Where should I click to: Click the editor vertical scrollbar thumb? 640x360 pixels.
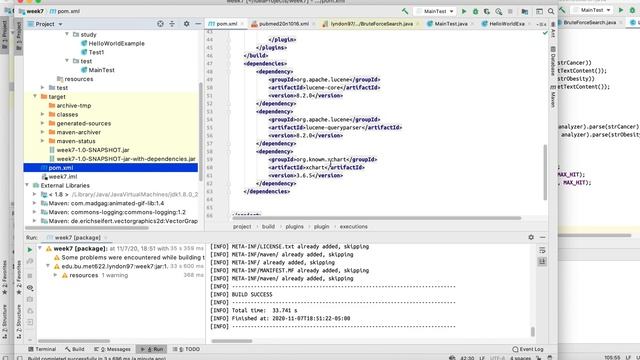545,172
